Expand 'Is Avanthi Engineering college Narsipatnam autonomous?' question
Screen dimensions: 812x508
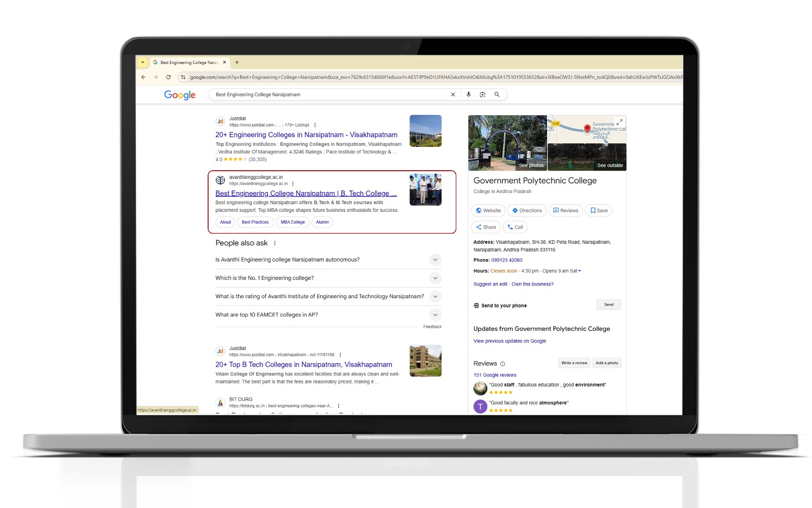435,260
